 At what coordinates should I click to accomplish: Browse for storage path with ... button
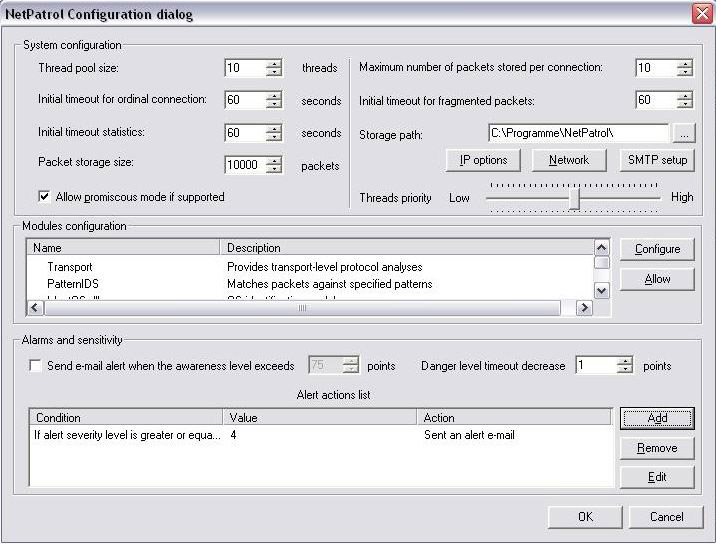pos(684,133)
